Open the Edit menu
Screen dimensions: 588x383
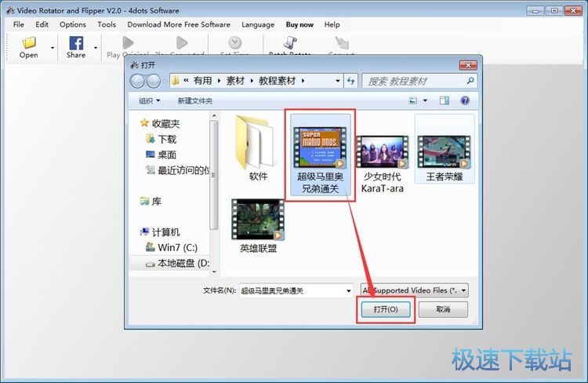click(x=42, y=25)
